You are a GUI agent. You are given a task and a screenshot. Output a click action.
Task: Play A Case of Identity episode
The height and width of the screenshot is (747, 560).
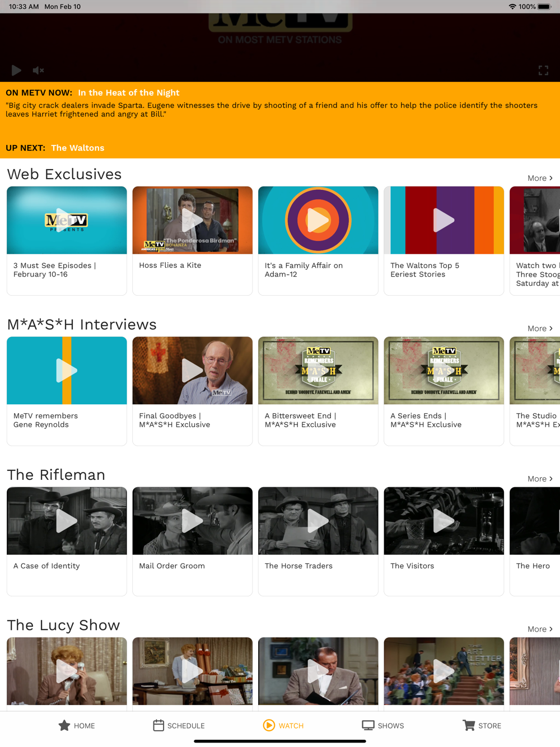pyautogui.click(x=67, y=521)
